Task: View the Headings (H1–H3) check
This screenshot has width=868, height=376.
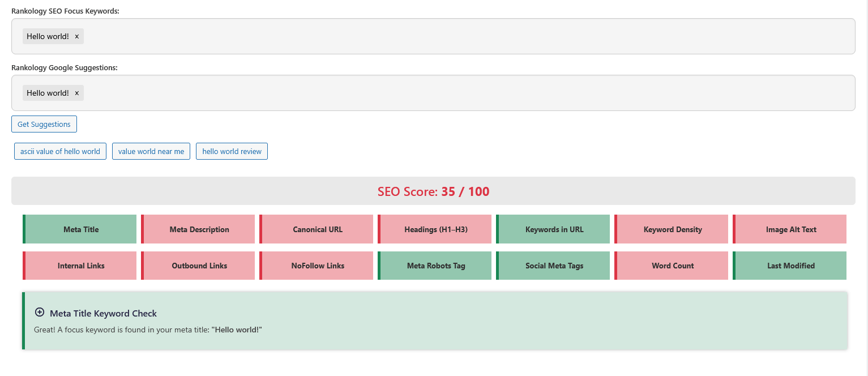Action: click(x=435, y=229)
